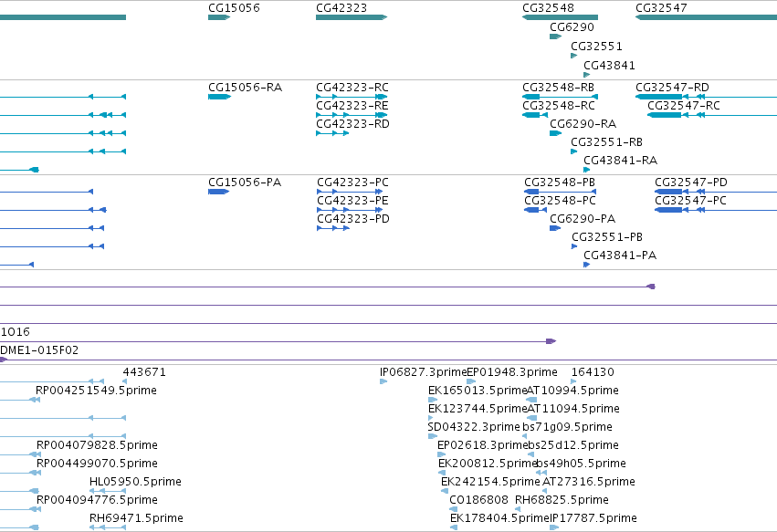Click transcript CG42323-RD
This screenshot has height=532, width=777.
coord(332,133)
